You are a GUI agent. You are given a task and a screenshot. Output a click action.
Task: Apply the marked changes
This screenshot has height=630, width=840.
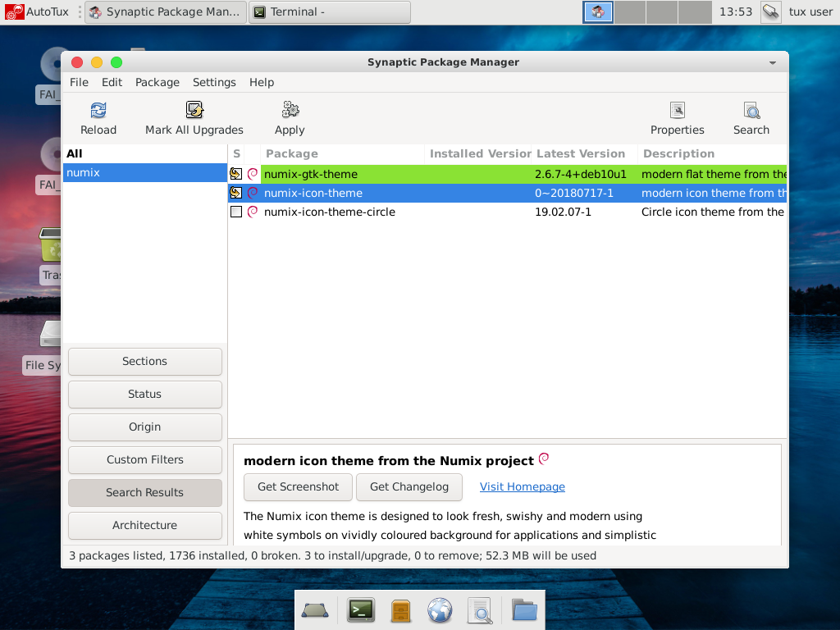290,118
